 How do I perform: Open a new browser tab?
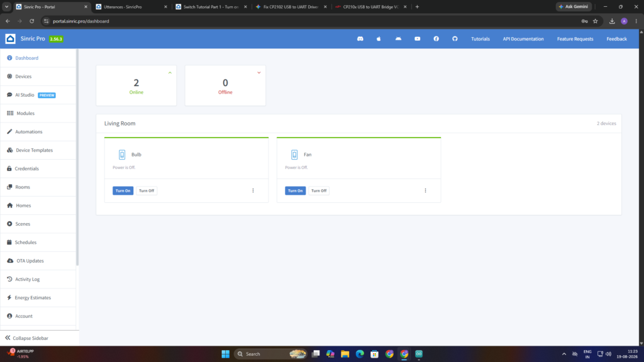click(418, 7)
